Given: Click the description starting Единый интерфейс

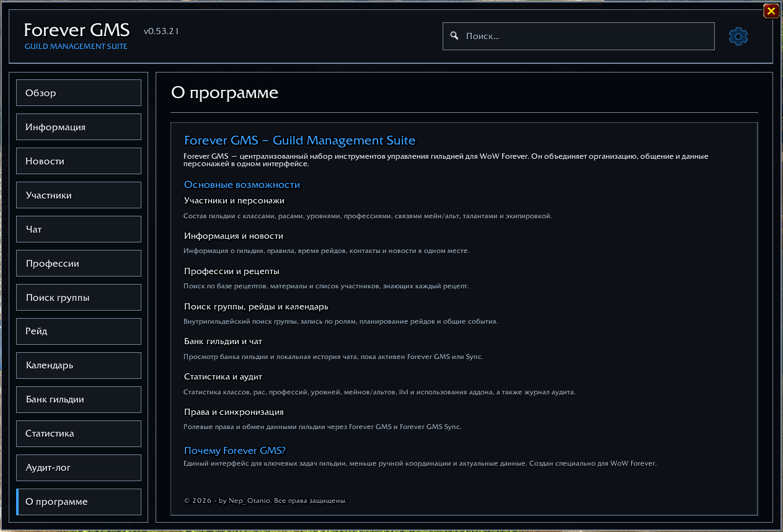Looking at the screenshot, I should click(420, 464).
